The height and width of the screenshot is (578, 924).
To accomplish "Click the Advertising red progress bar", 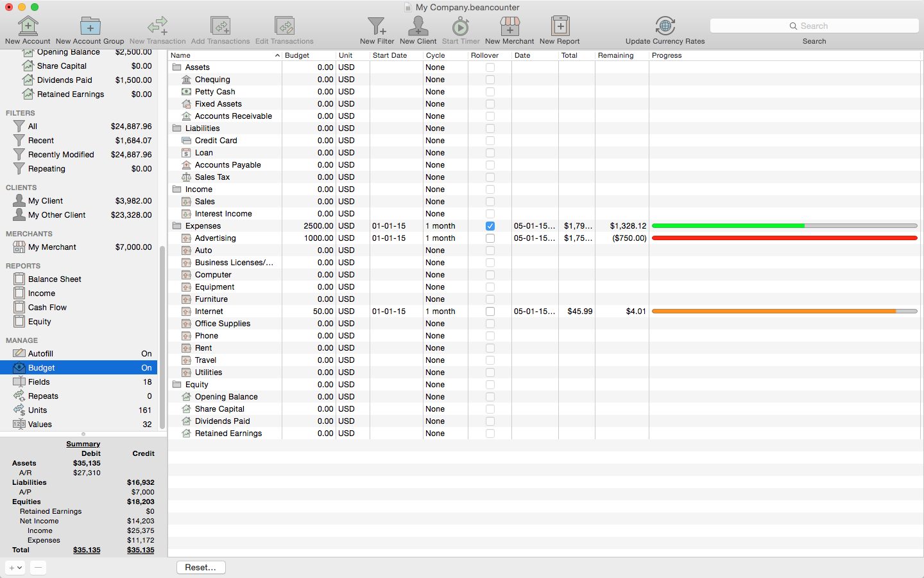I will pyautogui.click(x=784, y=238).
